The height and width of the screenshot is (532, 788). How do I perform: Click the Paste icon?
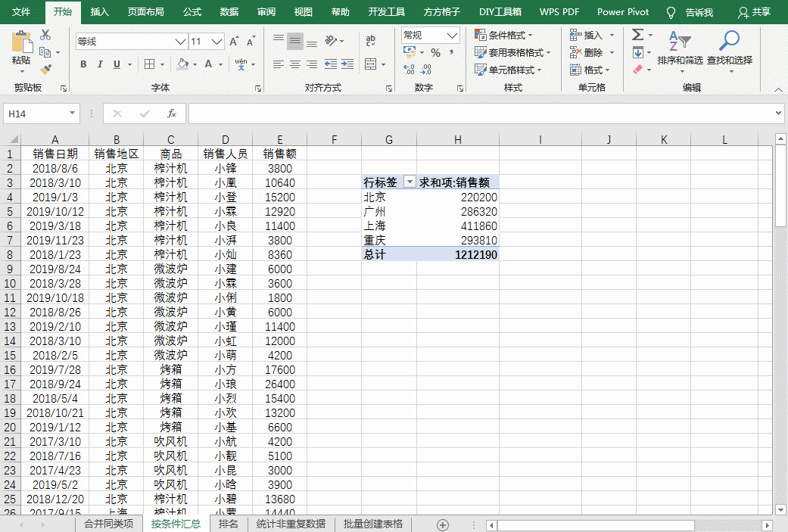pos(21,42)
